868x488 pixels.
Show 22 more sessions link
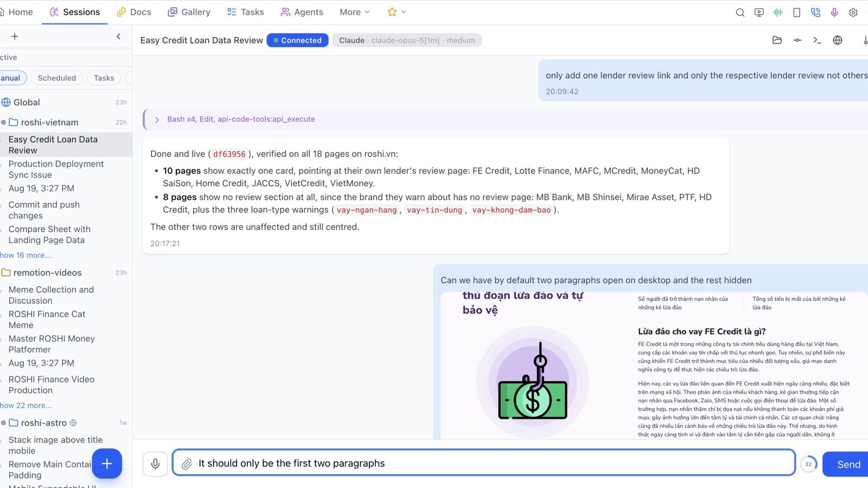[26, 406]
